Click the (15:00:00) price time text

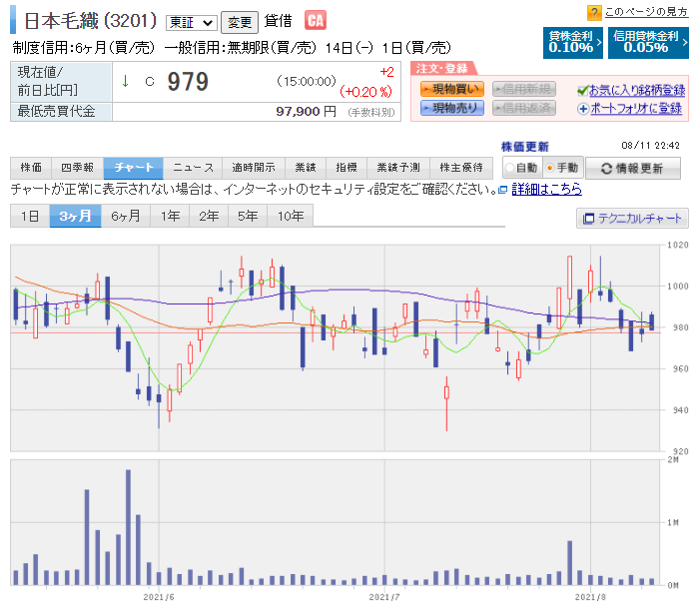point(307,81)
